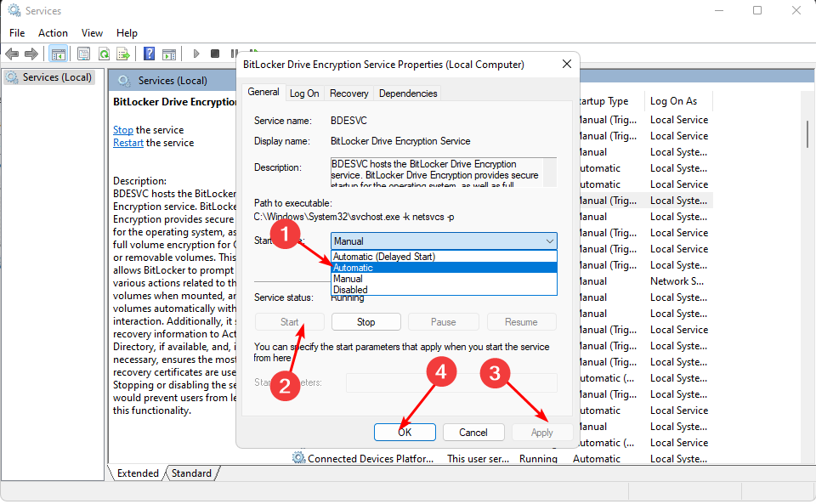This screenshot has width=816, height=504.
Task: Go forward with the toolbar Forward arrow
Action: pos(31,54)
